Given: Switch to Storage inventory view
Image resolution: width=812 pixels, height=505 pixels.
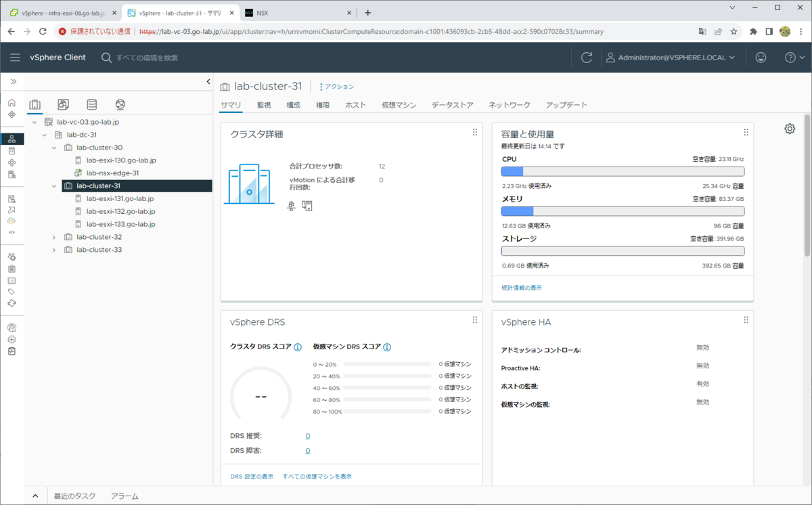Looking at the screenshot, I should 92,104.
